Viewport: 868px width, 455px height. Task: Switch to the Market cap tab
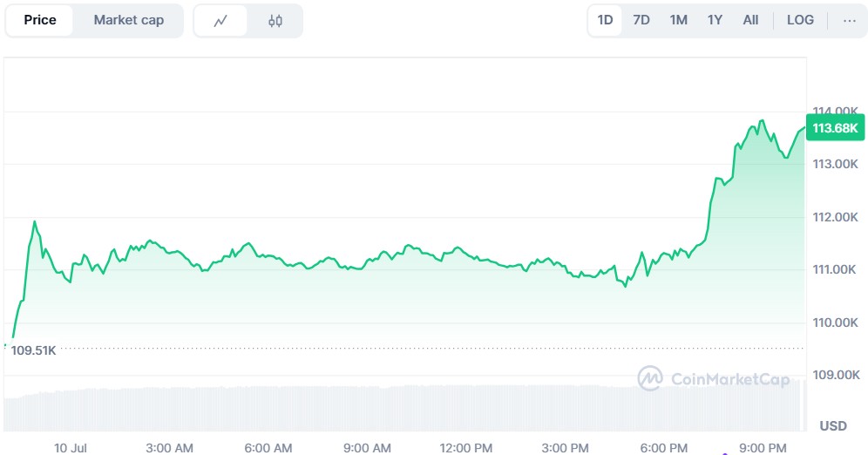[x=128, y=20]
